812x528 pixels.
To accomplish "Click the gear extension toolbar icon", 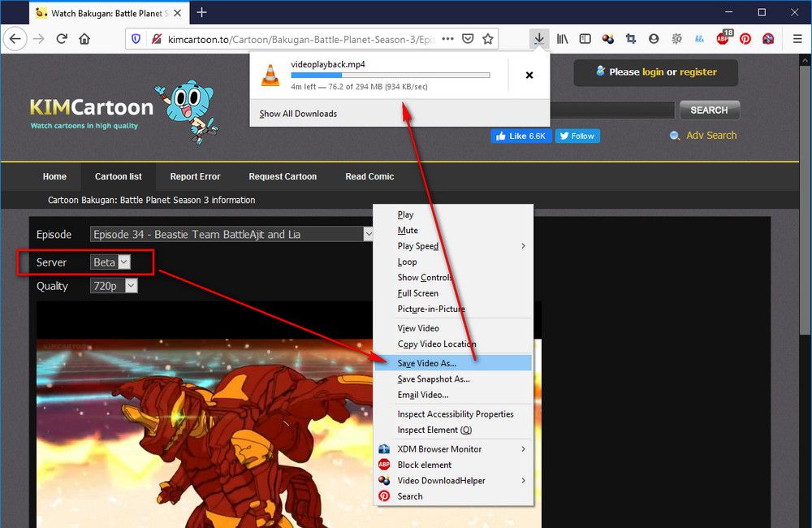I will pyautogui.click(x=676, y=39).
